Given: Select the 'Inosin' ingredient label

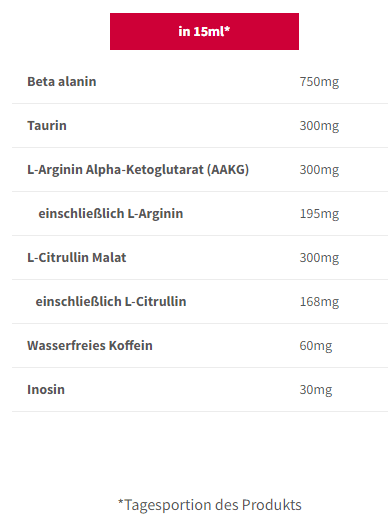Looking at the screenshot, I should pos(46,390).
